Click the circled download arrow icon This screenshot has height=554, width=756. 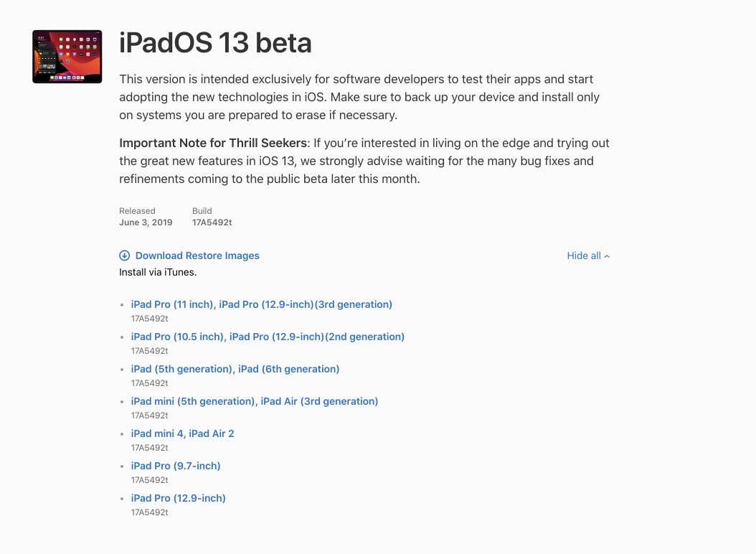(125, 255)
